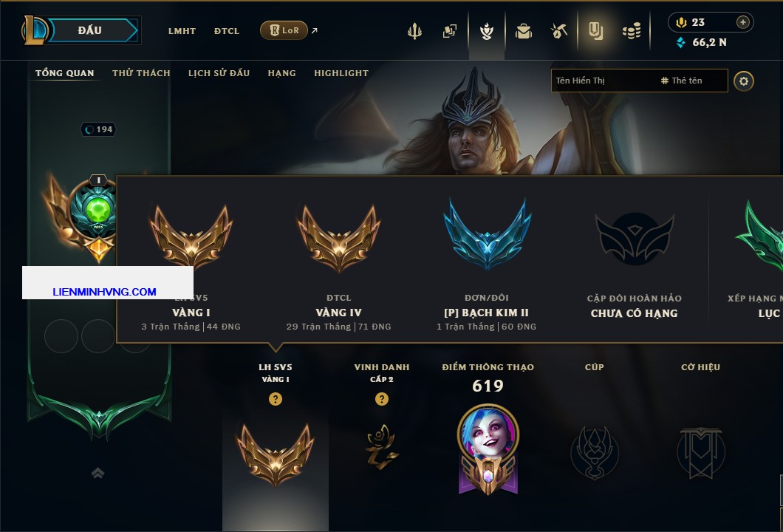
Task: Open the Store coins icon
Action: click(632, 31)
